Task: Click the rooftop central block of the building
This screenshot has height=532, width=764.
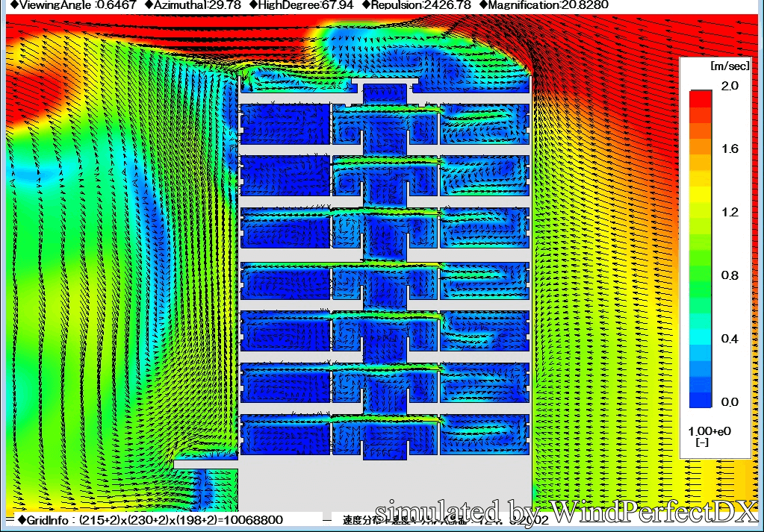Action: tap(385, 93)
